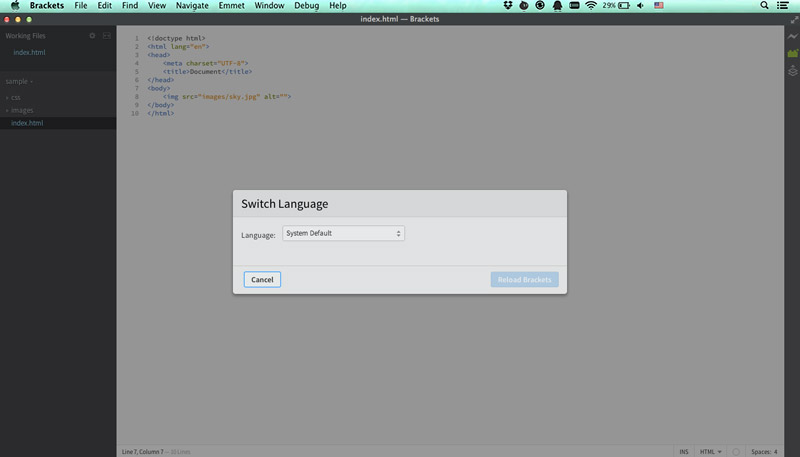Open Spotlight search magnifier icon
Viewport: 800px width, 457px height.
click(x=764, y=6)
